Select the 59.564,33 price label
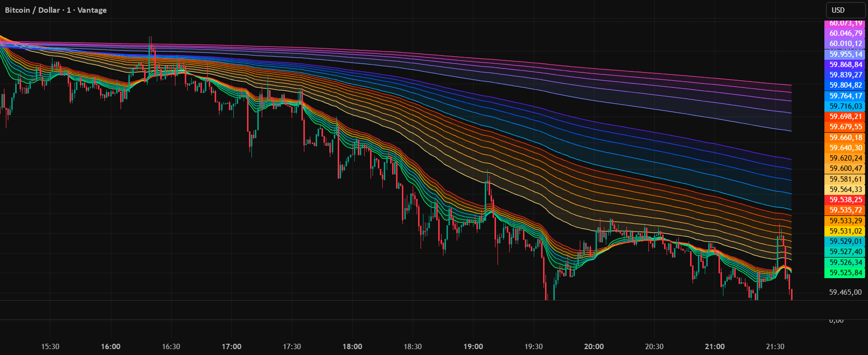 pyautogui.click(x=845, y=189)
